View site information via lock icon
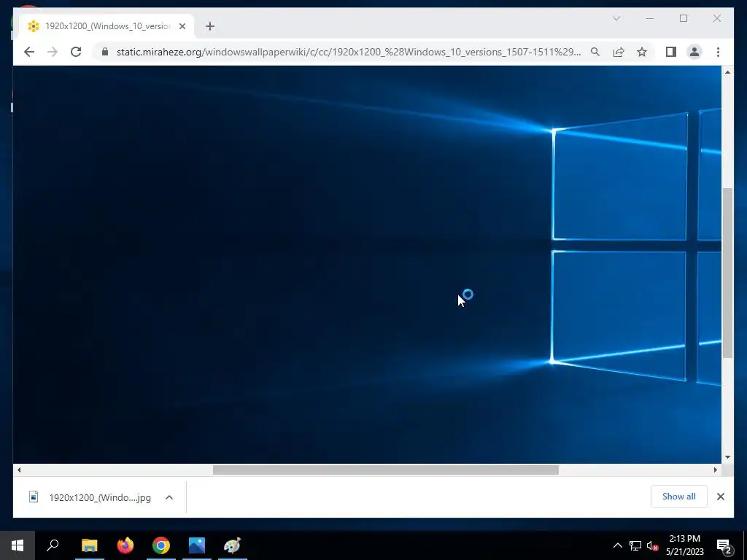Image resolution: width=747 pixels, height=560 pixels. pyautogui.click(x=105, y=52)
